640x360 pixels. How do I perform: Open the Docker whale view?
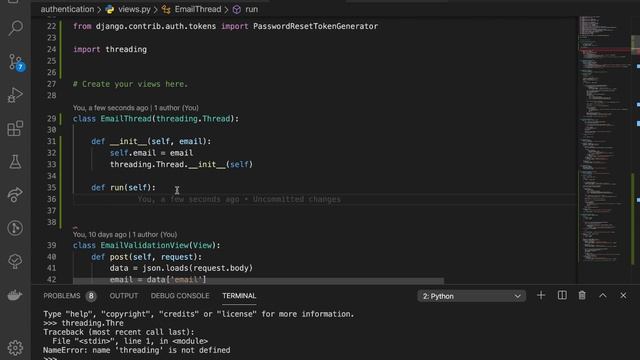[16, 295]
